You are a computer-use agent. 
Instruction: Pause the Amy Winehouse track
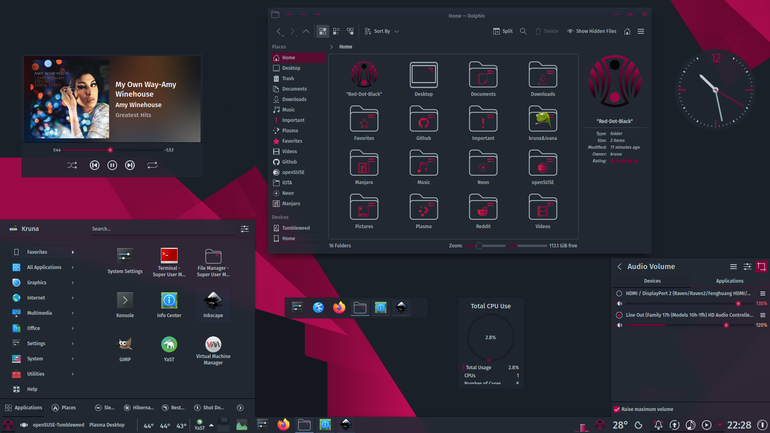pyautogui.click(x=112, y=165)
